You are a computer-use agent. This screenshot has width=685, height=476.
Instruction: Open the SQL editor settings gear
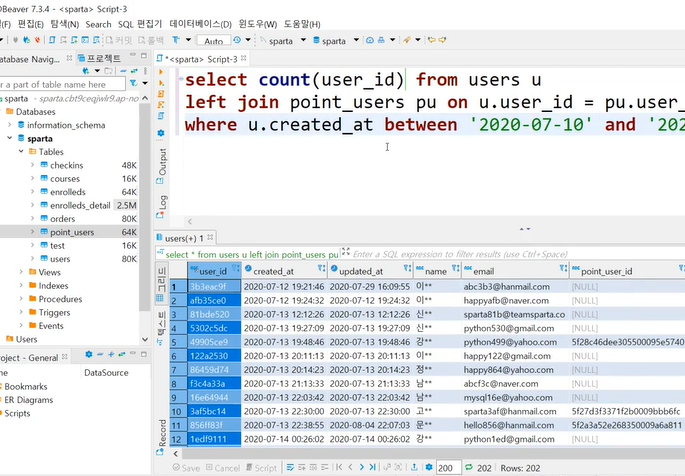pos(161,133)
